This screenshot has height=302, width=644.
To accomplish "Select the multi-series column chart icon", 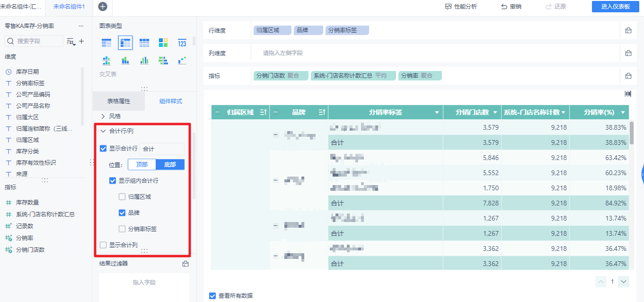I will click(x=144, y=61).
